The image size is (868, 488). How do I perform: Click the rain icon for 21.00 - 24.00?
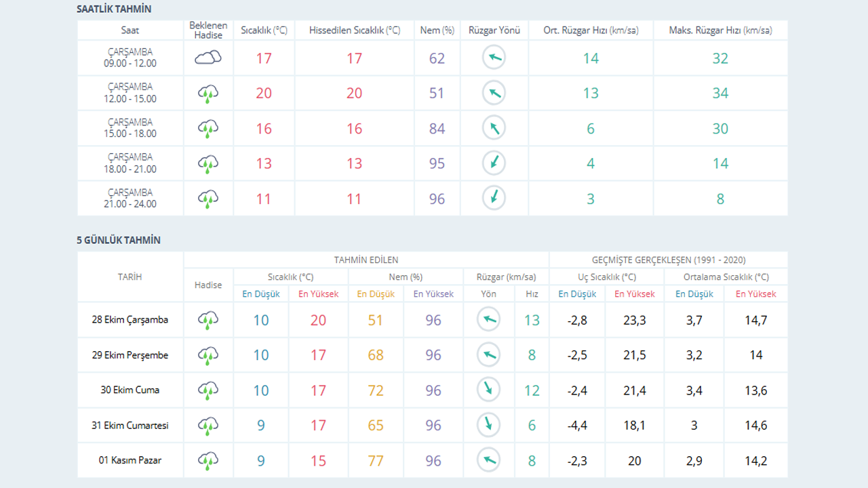[208, 199]
